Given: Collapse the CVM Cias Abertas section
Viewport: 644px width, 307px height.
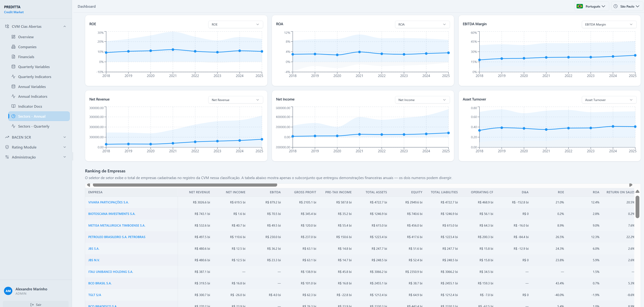Looking at the screenshot, I should [x=65, y=26].
